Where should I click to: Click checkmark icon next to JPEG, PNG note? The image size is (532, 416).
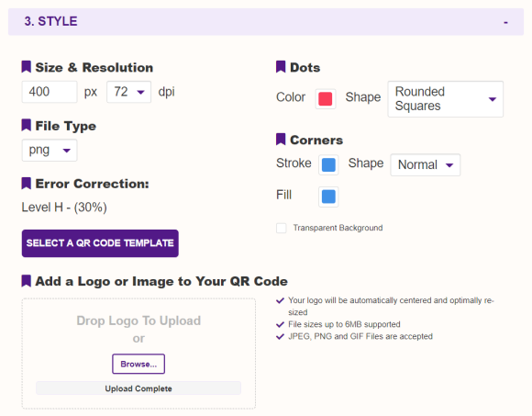[280, 336]
